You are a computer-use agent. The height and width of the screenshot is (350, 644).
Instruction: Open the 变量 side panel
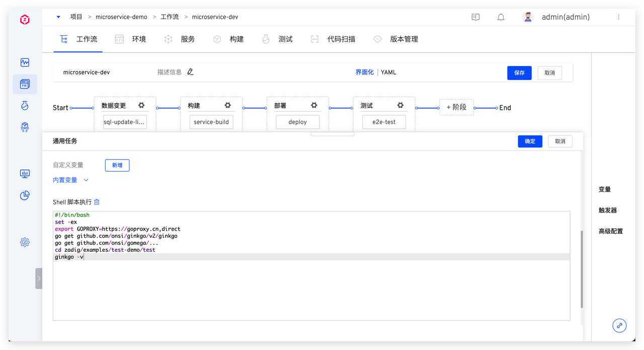(605, 189)
